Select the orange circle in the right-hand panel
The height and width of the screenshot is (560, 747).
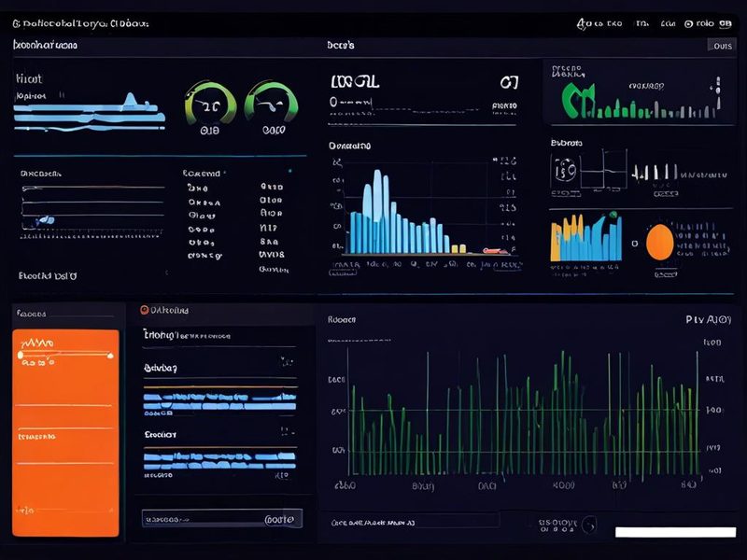[x=660, y=243]
